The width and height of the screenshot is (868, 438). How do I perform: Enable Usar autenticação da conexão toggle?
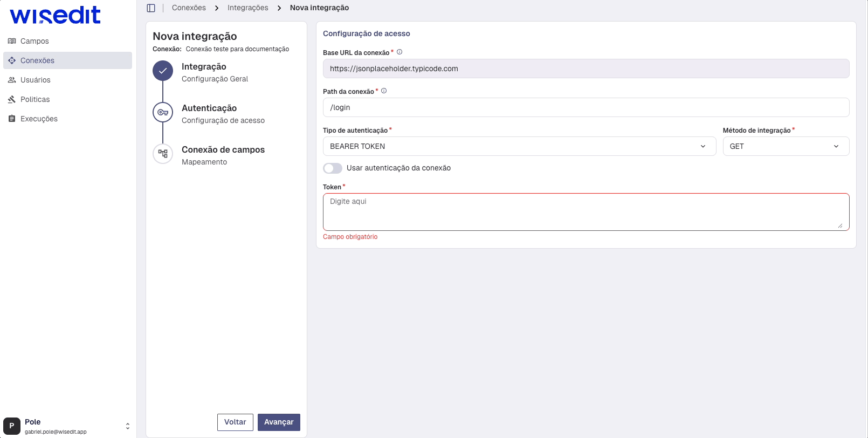[333, 168]
